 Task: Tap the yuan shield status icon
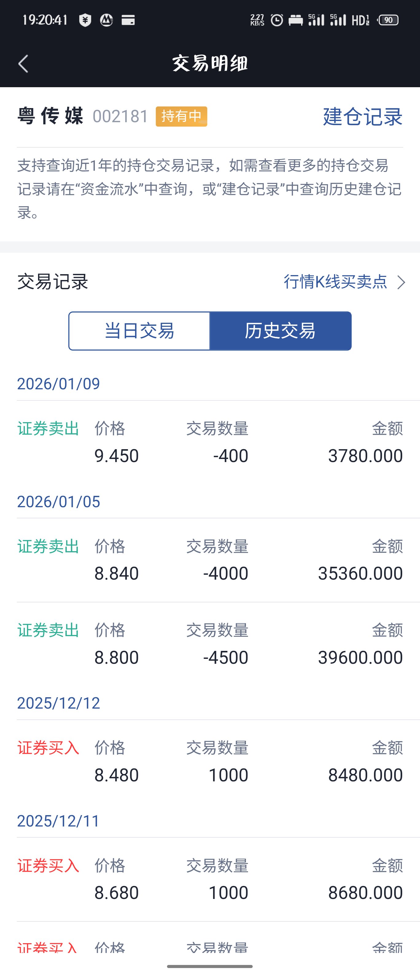(x=85, y=20)
